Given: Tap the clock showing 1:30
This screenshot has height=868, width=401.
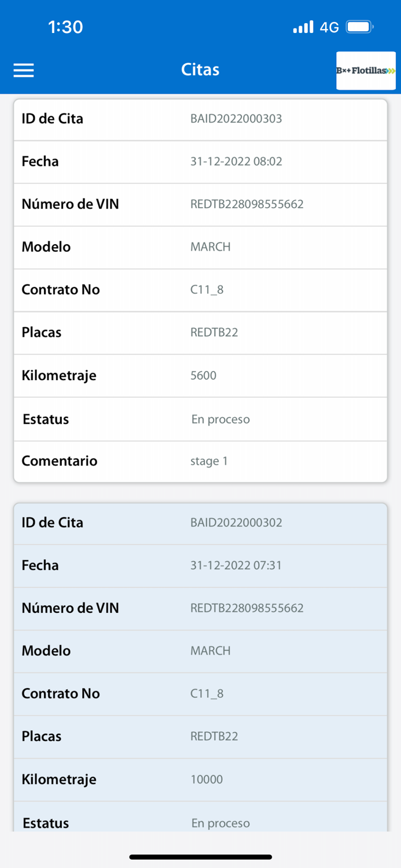Looking at the screenshot, I should 65,26.
